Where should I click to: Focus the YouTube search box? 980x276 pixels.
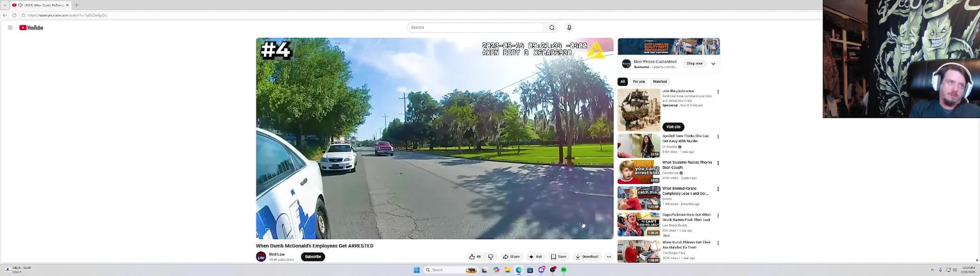pyautogui.click(x=475, y=28)
